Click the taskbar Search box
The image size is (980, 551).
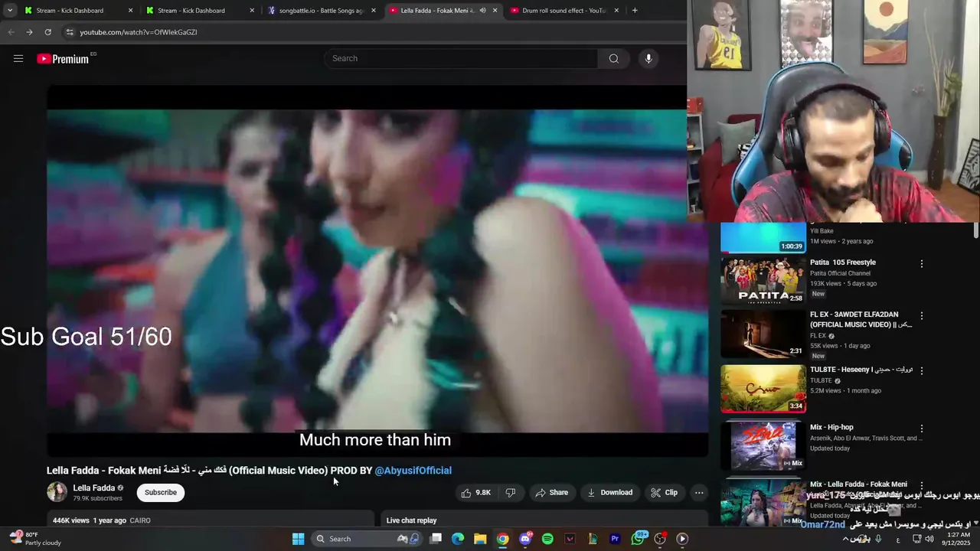[x=366, y=539]
